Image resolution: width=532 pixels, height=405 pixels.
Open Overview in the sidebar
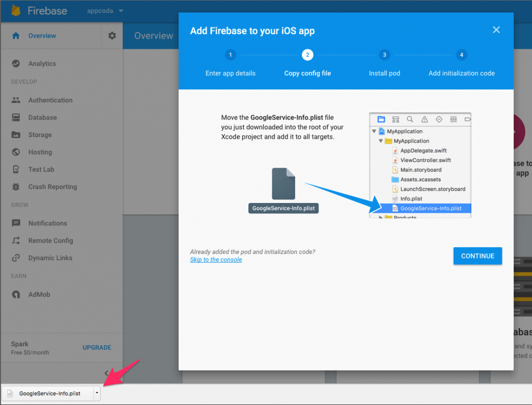42,36
